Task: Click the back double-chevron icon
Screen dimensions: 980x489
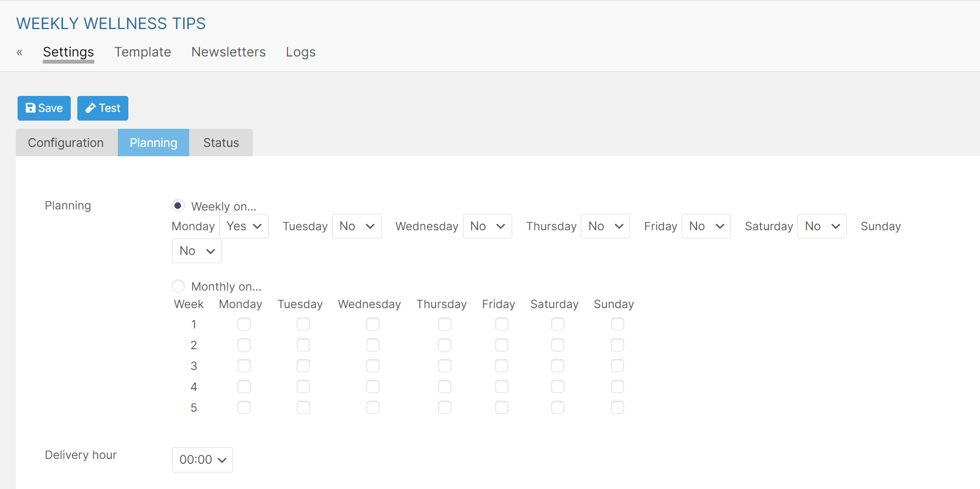Action: [19, 53]
